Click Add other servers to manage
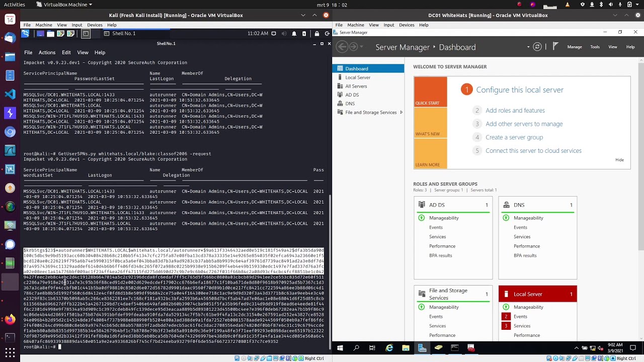This screenshot has height=362, width=644. tap(524, 124)
